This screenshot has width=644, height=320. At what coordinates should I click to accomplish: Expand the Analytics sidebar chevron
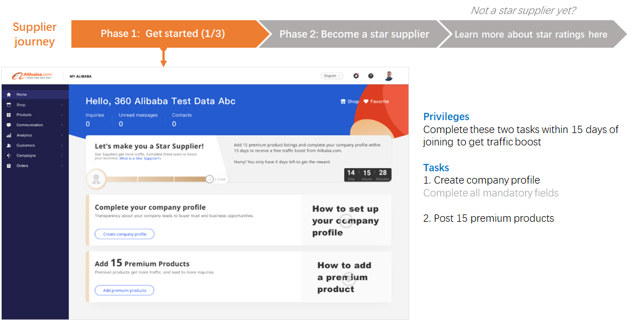pyautogui.click(x=62, y=135)
